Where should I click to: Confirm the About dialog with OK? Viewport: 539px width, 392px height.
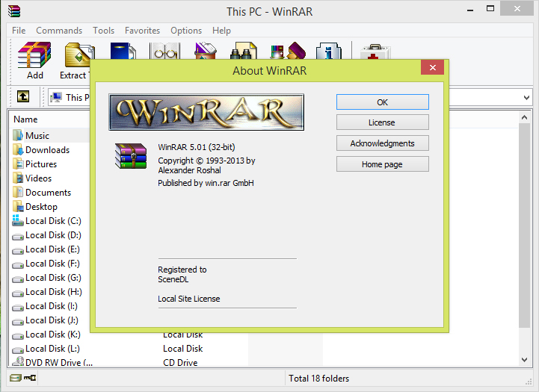point(383,102)
